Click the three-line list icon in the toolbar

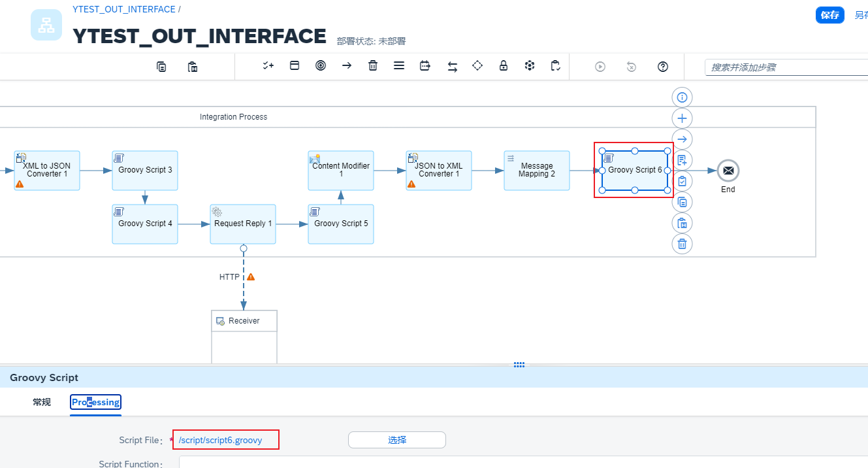(399, 66)
